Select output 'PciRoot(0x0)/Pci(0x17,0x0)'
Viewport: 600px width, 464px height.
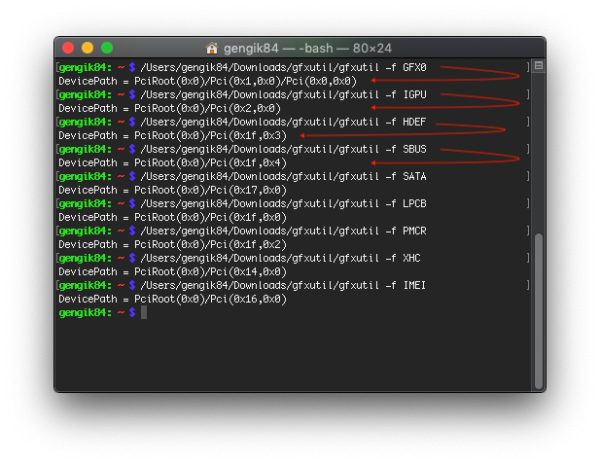(210, 190)
